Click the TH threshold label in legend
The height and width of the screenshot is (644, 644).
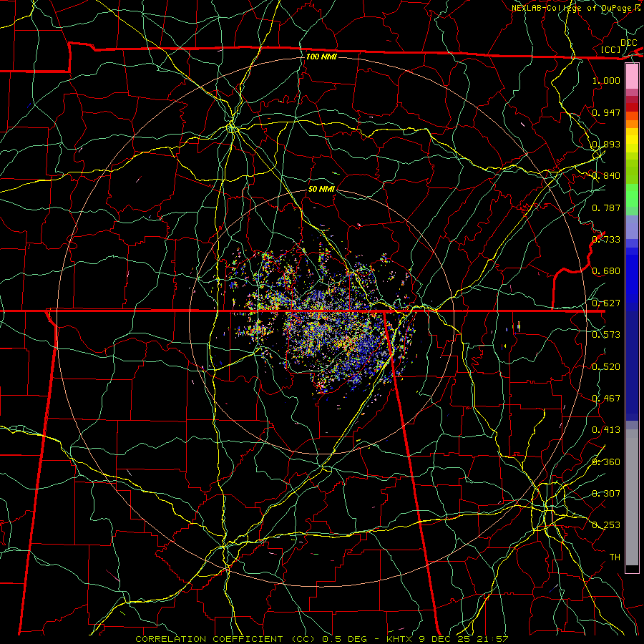tap(615, 557)
